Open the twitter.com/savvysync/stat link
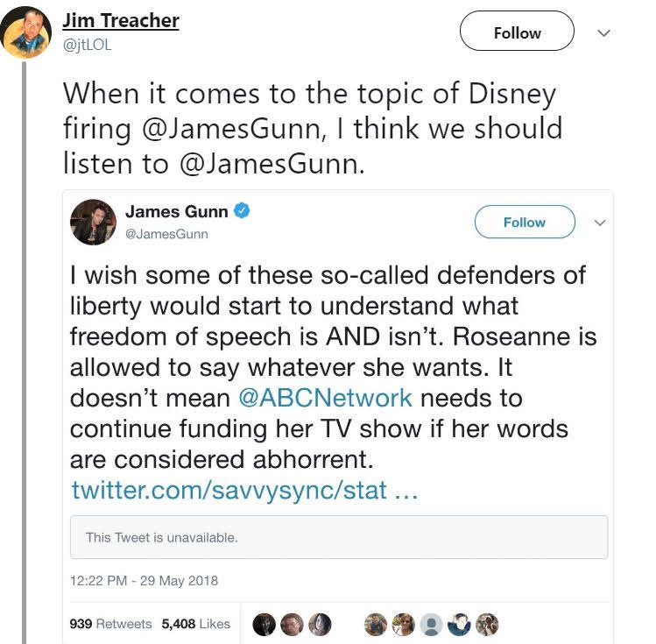This screenshot has height=644, width=656. tap(244, 490)
